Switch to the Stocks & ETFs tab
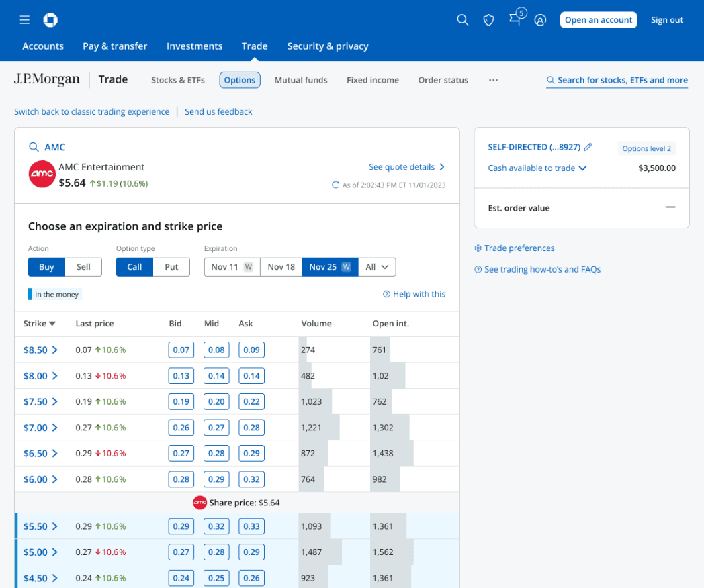Viewport: 704px width, 588px height. click(178, 80)
